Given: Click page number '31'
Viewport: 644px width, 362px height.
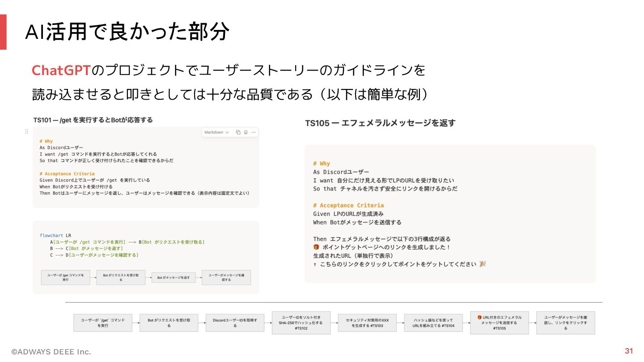Looking at the screenshot, I should pos(629,351).
